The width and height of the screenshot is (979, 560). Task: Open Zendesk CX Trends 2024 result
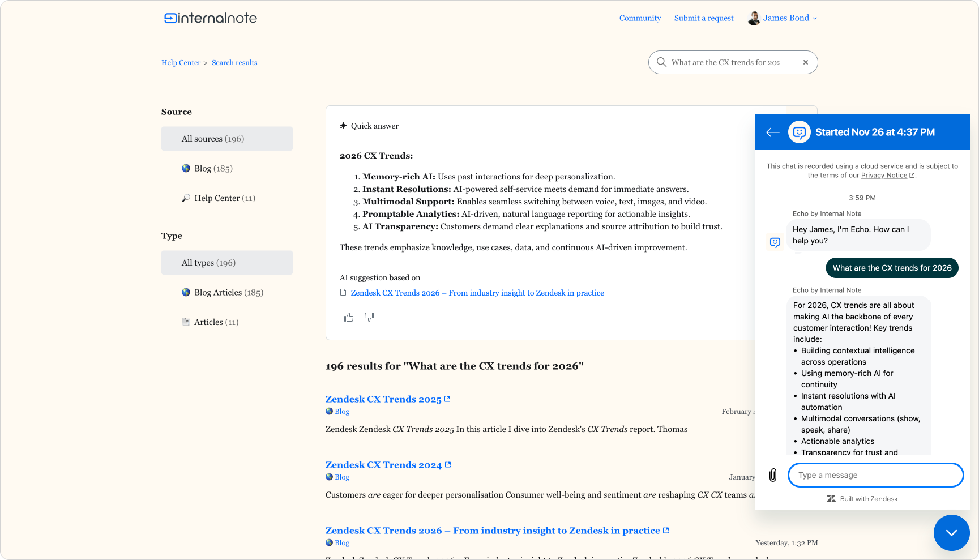click(383, 465)
